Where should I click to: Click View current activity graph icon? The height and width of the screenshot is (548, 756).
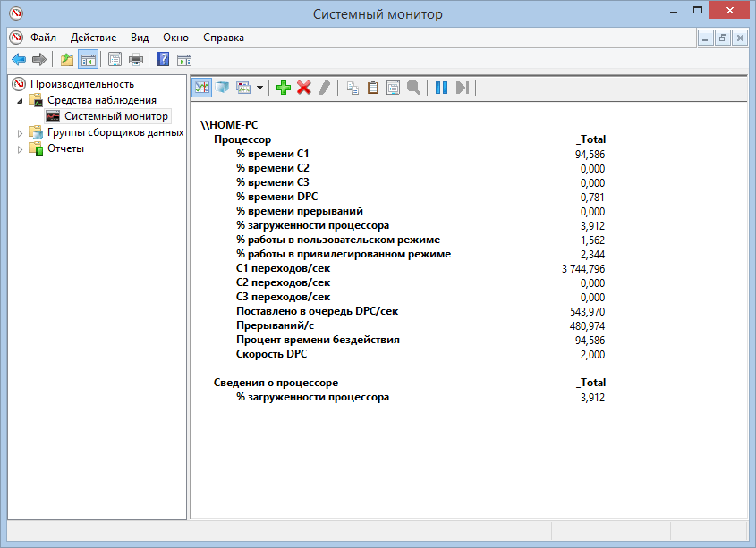pyautogui.click(x=202, y=88)
